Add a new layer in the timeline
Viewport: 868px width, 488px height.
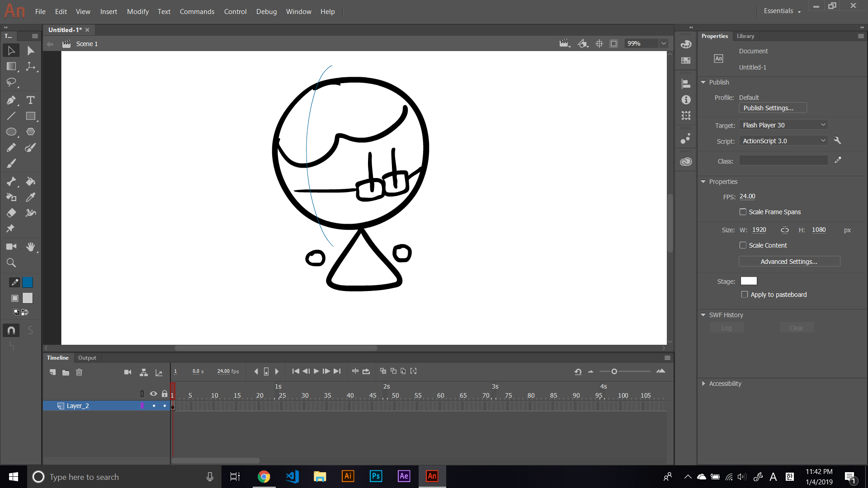[52, 372]
